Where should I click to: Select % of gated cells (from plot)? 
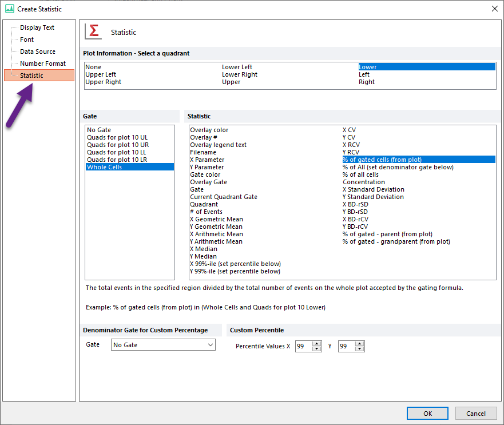(x=419, y=160)
